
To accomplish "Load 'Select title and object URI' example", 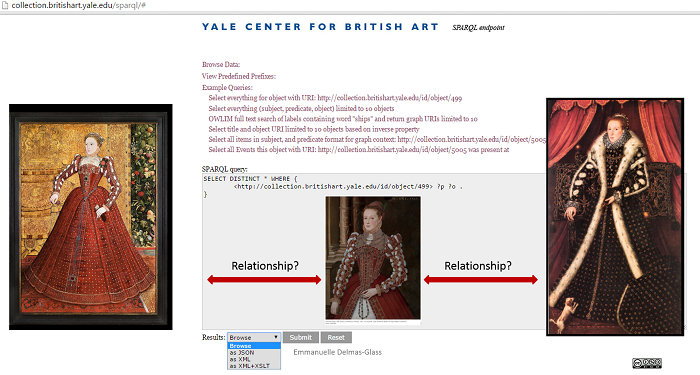I will pos(314,129).
